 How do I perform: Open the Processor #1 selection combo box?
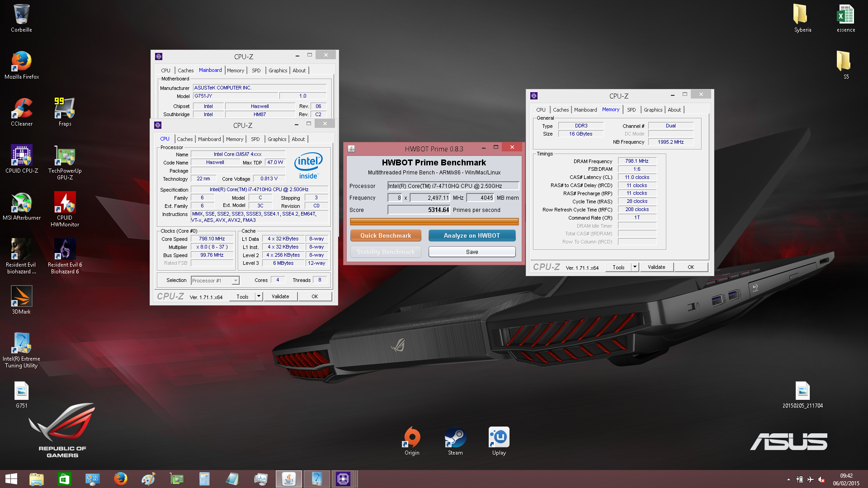(215, 281)
